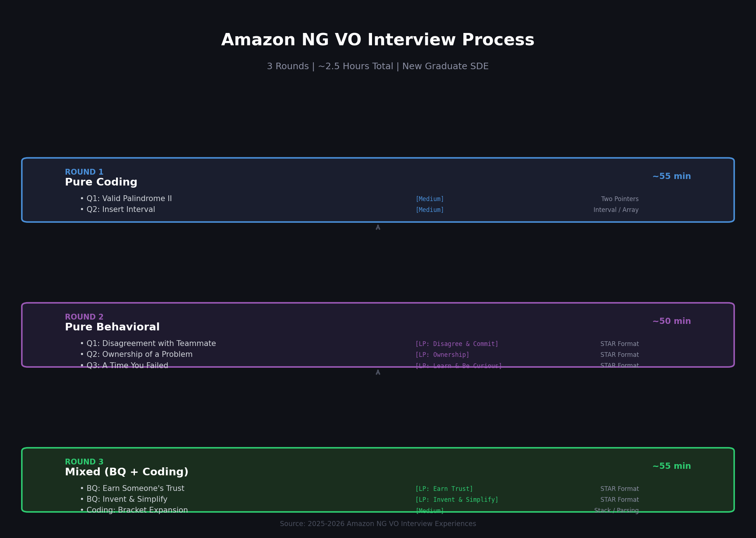Click the '[LP: Invent & Simplify]' tag
This screenshot has height=538, width=756.
pyautogui.click(x=457, y=500)
